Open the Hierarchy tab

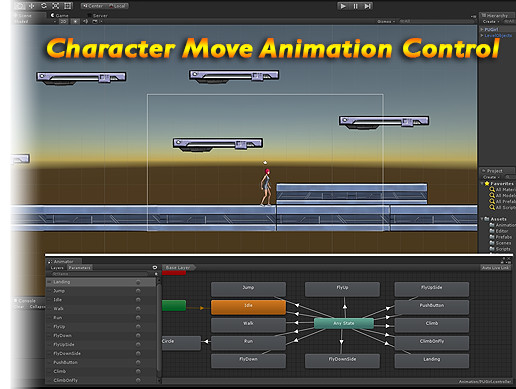point(496,15)
